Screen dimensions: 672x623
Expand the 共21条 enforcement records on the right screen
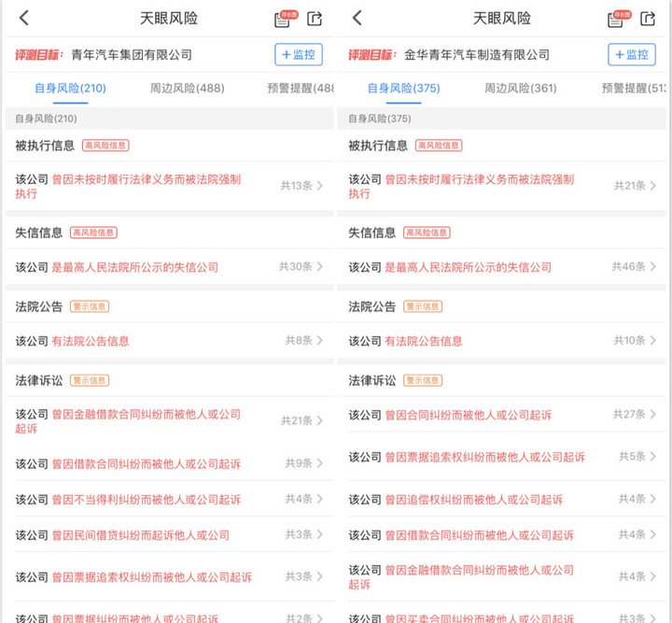point(635,186)
